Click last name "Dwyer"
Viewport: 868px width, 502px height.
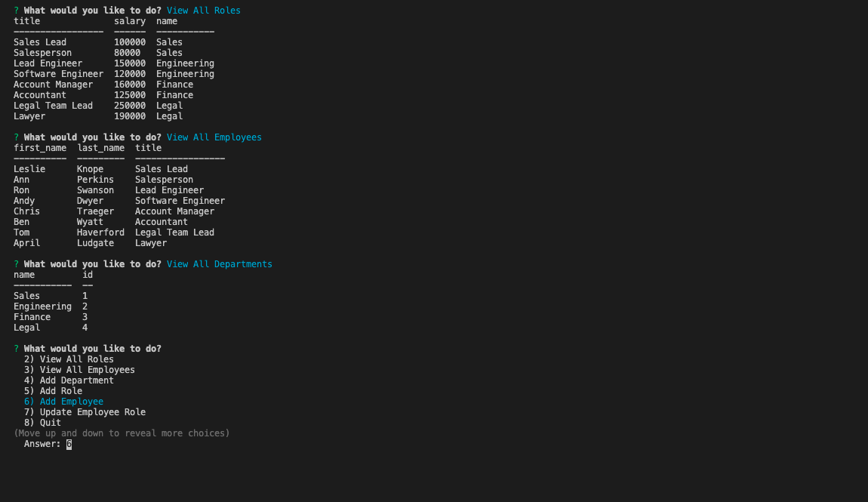[91, 200]
